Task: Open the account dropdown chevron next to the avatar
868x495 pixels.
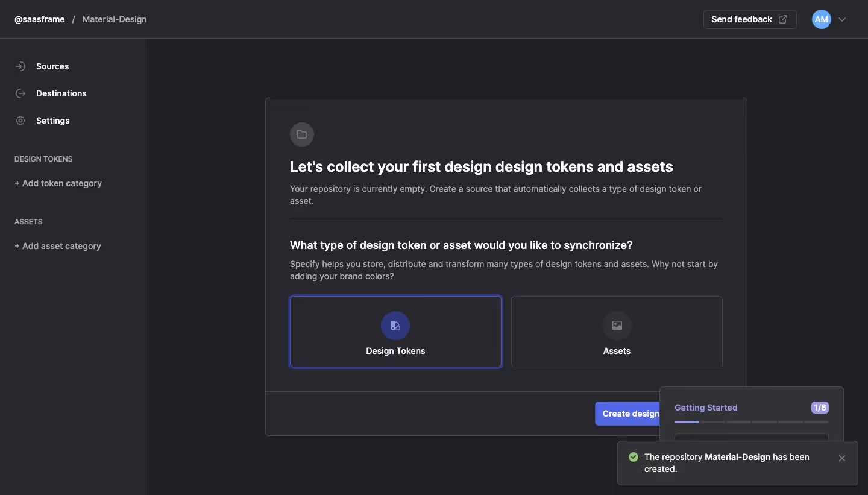Action: coord(841,19)
